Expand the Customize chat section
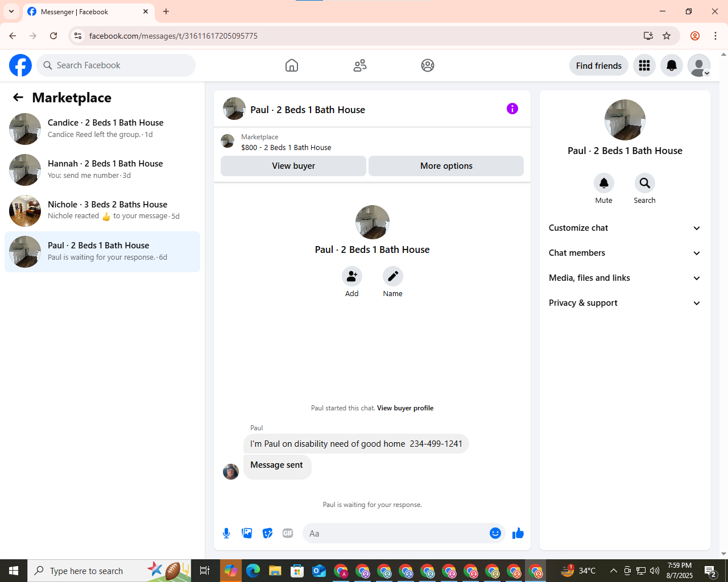This screenshot has height=582, width=728. tap(625, 228)
